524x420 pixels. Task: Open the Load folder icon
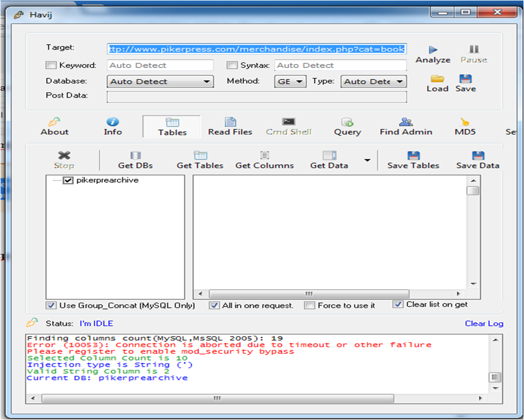pos(437,79)
